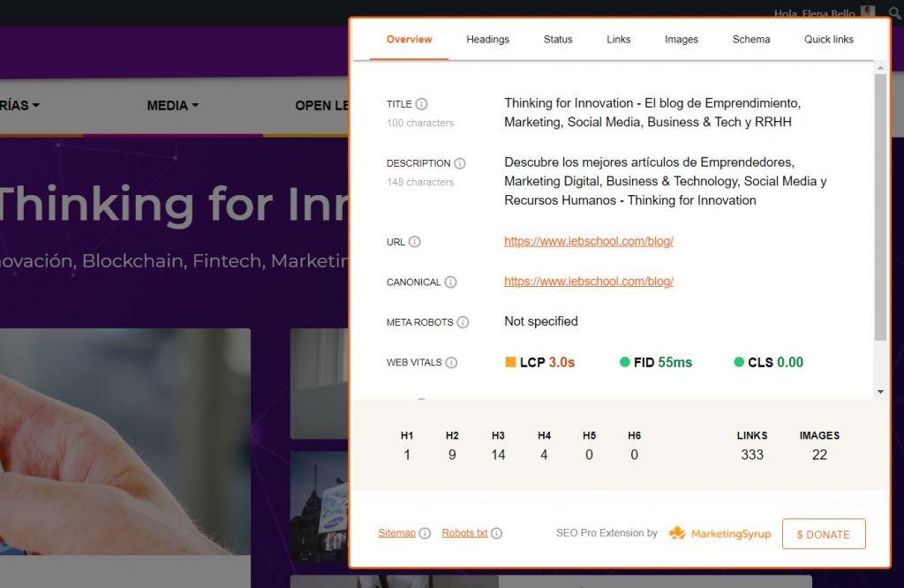The height and width of the screenshot is (588, 904).
Task: Open the CANONICAL link iebschool.com/blog
Action: tap(589, 282)
